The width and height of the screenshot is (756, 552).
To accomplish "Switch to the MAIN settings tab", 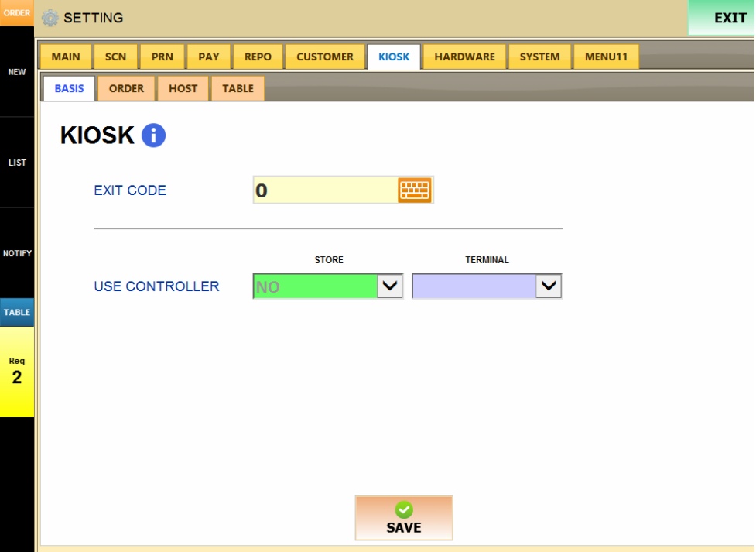I will pos(66,57).
